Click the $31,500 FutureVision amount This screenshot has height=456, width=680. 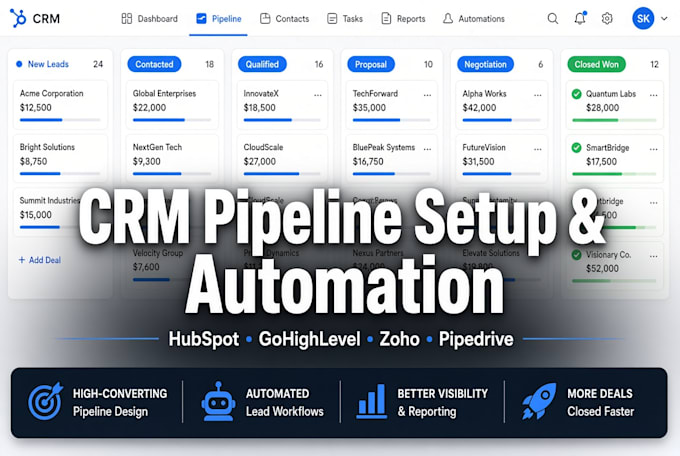coord(478,161)
